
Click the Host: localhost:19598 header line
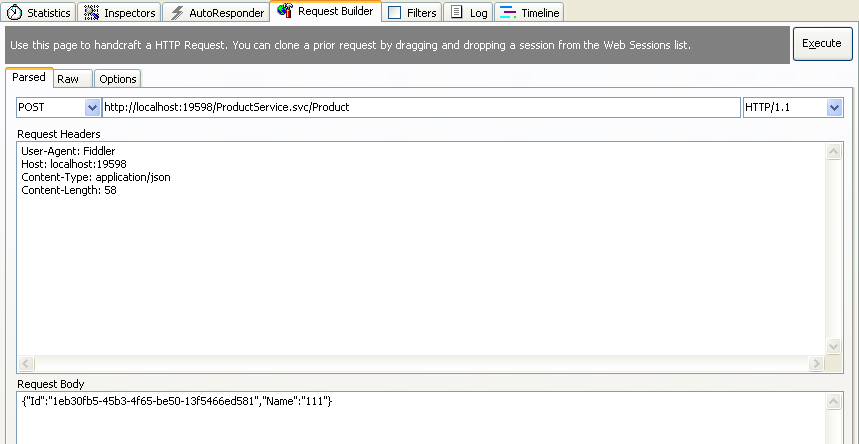click(x=74, y=164)
